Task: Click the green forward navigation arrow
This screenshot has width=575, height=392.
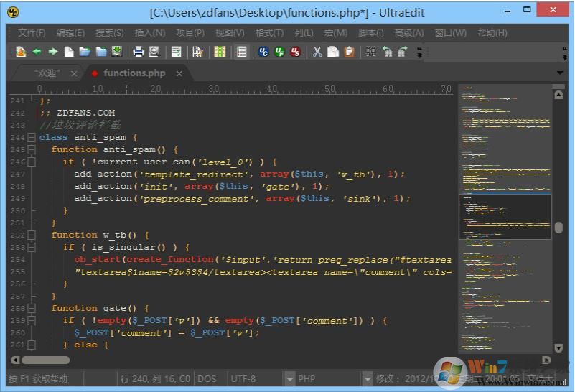Action: point(52,52)
